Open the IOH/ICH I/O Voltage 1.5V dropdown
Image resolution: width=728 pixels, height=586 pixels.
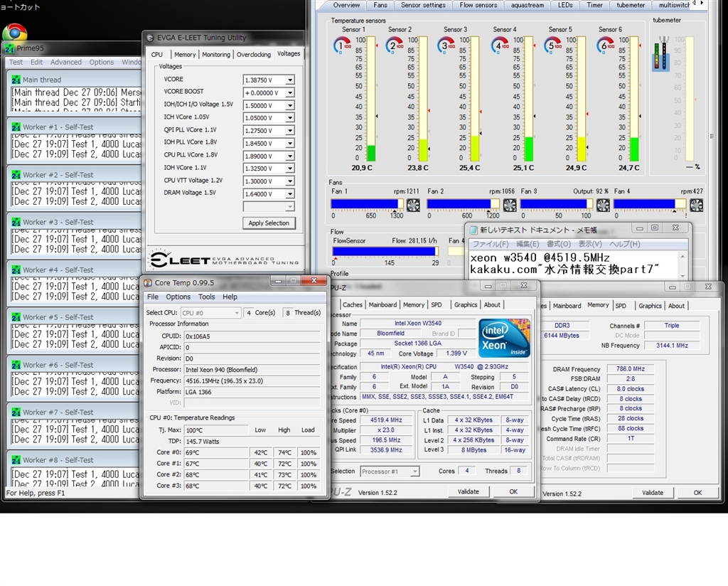(290, 105)
